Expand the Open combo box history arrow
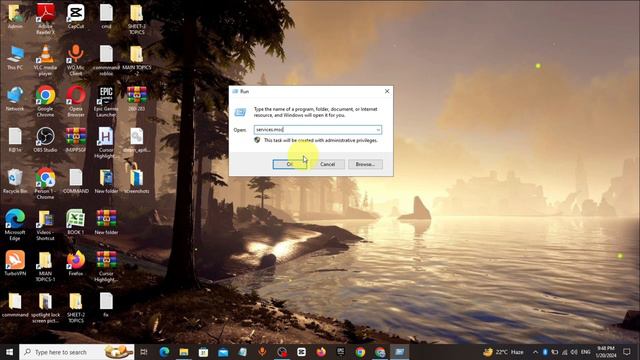Screen dimensions: 640x360 [378, 130]
